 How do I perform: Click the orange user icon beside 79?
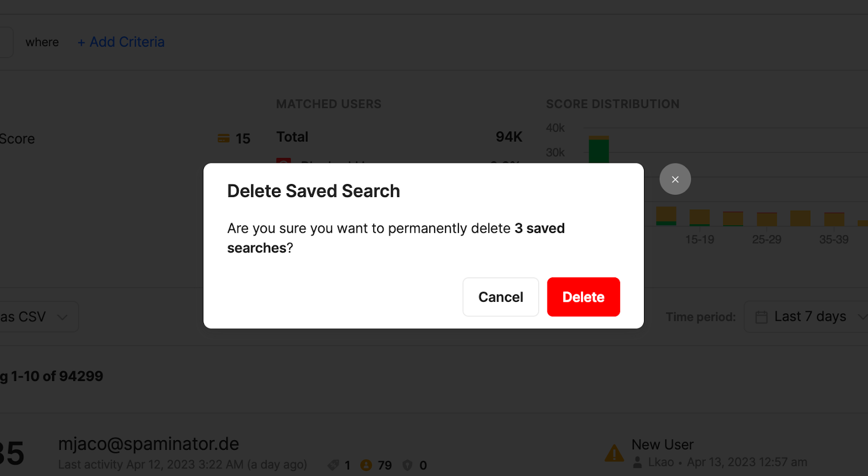point(366,465)
